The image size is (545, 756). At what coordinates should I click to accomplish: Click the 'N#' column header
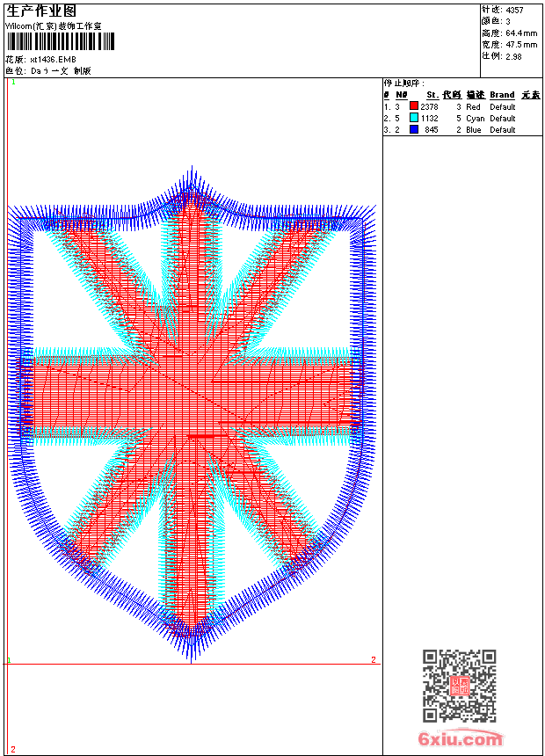pyautogui.click(x=401, y=95)
